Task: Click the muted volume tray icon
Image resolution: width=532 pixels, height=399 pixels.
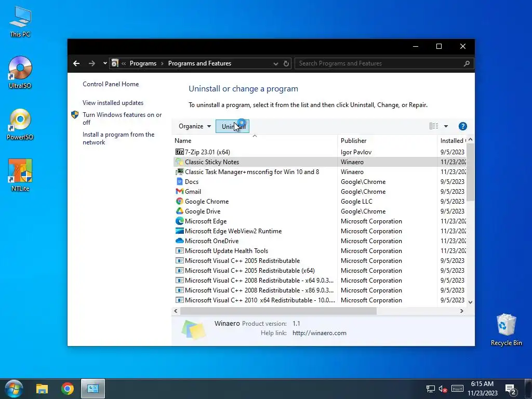Action: point(443,389)
